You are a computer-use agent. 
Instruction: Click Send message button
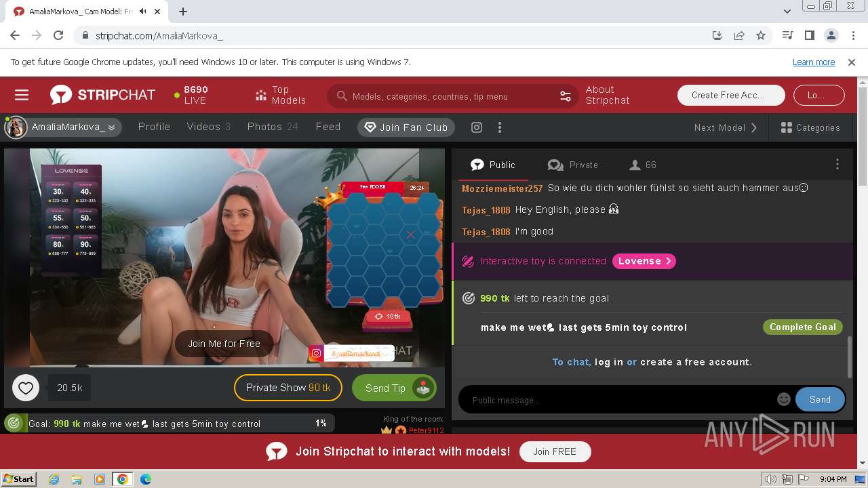[x=820, y=399]
